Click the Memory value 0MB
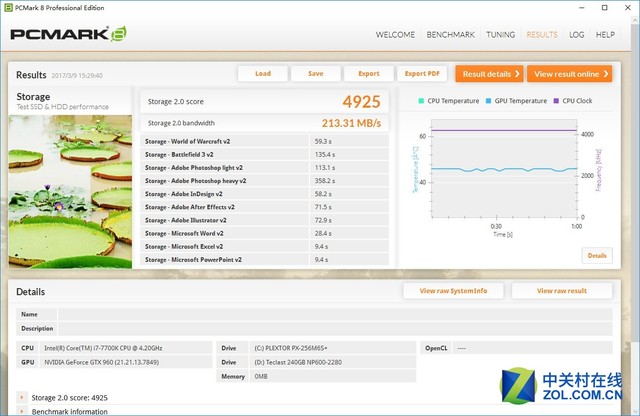This screenshot has height=416, width=640. 261,376
